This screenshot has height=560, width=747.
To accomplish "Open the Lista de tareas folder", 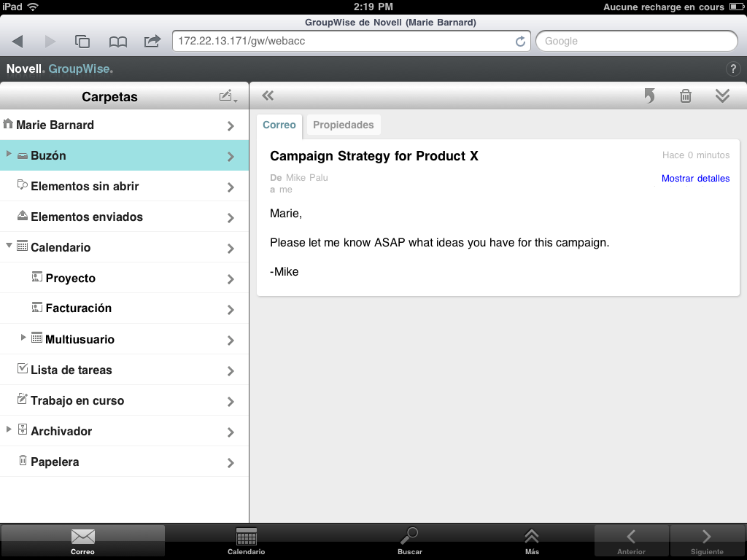I will (x=124, y=370).
